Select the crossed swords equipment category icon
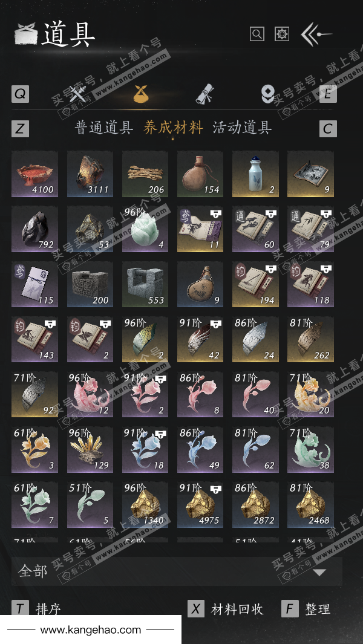The width and height of the screenshot is (363, 644). 77,94
